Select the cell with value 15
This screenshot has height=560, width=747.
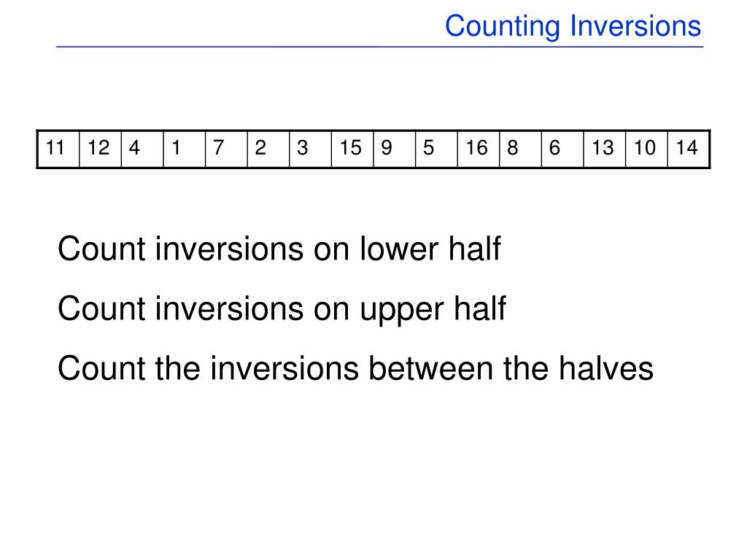(352, 149)
